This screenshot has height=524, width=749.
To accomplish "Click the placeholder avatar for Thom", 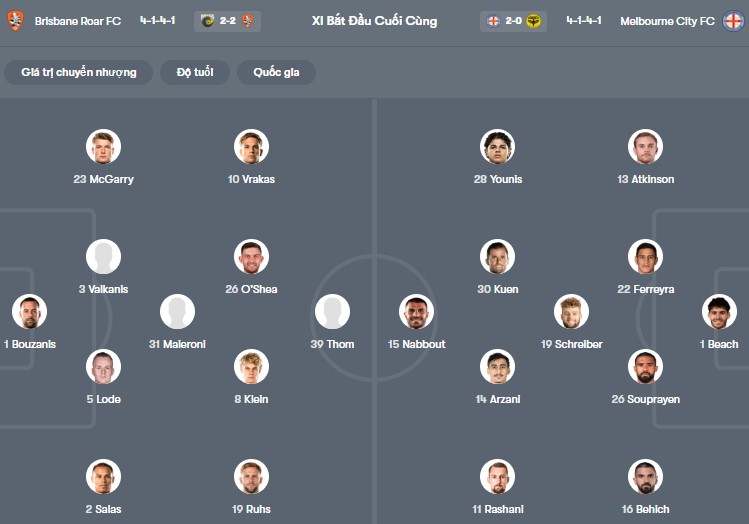I will pos(332,312).
